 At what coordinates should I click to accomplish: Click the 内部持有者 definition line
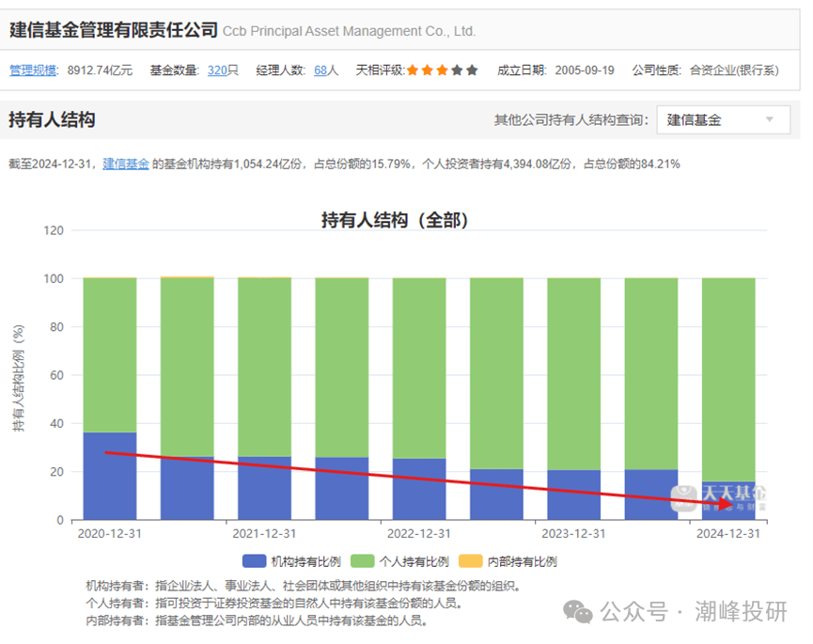[257, 620]
